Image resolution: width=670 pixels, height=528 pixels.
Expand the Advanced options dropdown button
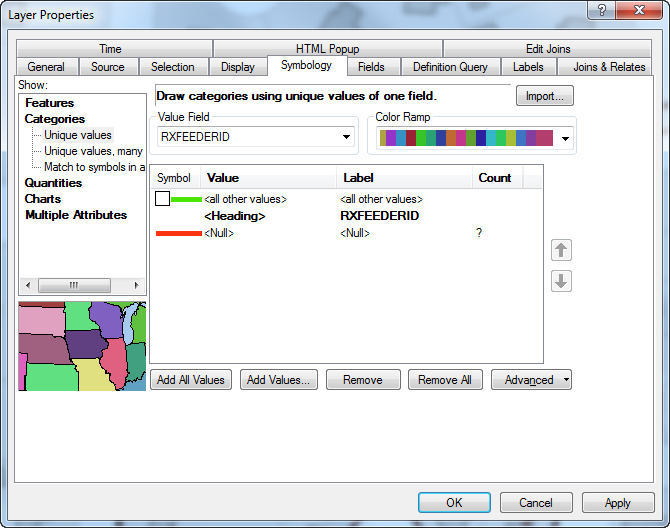[x=566, y=380]
